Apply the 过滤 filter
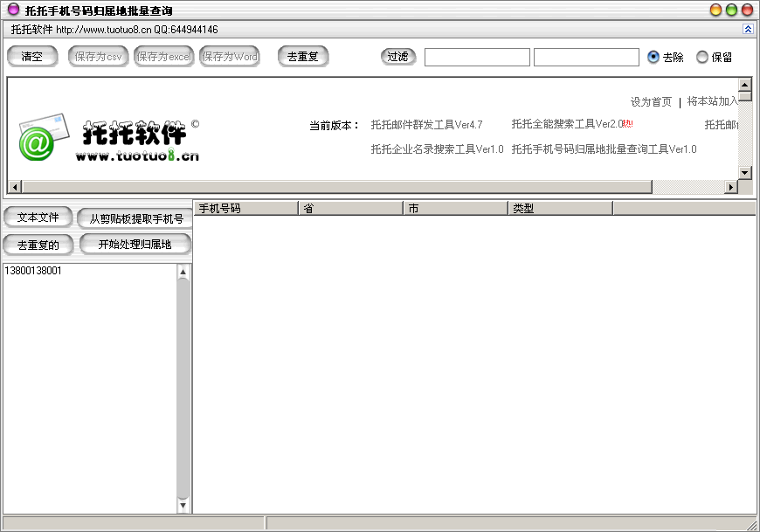The height and width of the screenshot is (532, 760). tap(398, 56)
